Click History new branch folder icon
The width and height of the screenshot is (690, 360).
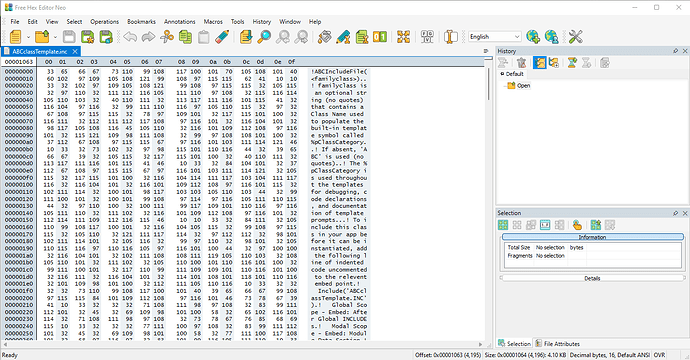[x=554, y=63]
